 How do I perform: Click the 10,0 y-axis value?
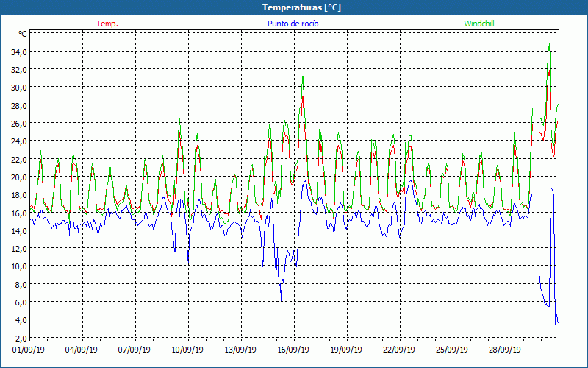[x=19, y=266]
